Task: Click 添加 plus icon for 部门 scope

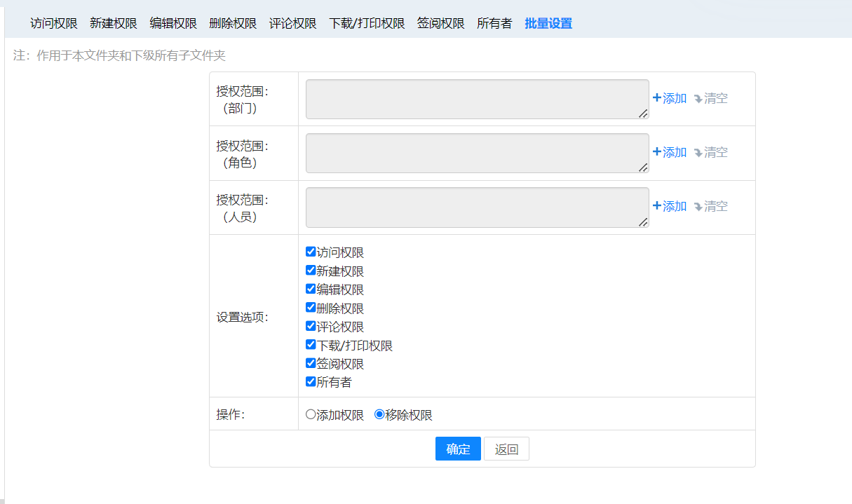Action: coord(657,98)
